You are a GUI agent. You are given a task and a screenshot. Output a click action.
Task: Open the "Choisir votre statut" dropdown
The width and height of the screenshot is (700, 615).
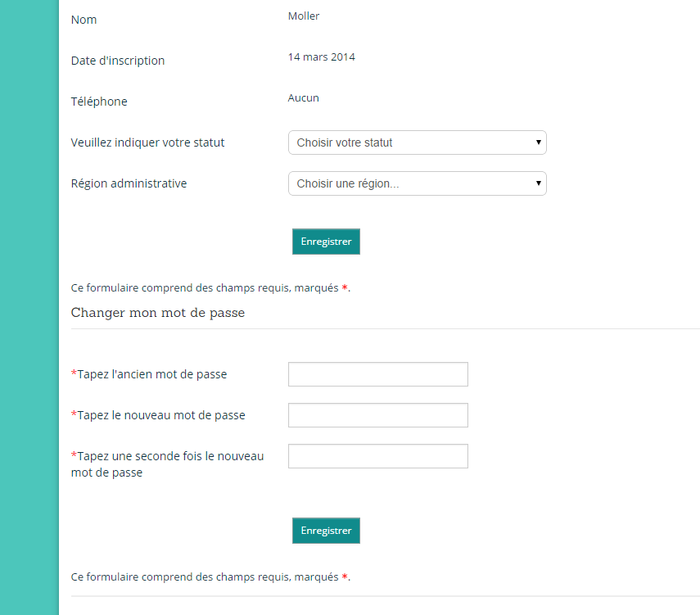417,142
